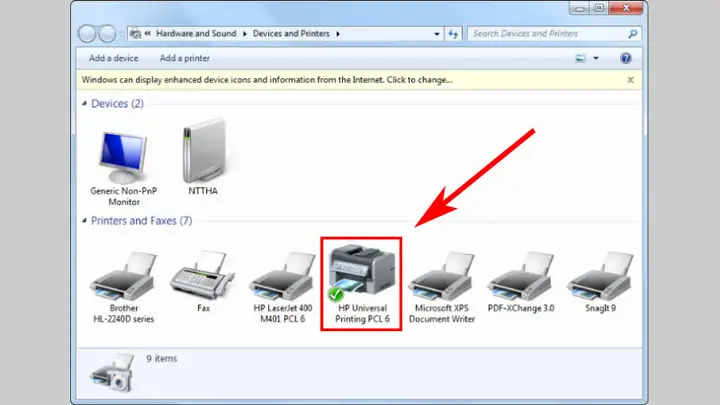Click Add a device
This screenshot has width=720, height=405.
pyautogui.click(x=113, y=58)
